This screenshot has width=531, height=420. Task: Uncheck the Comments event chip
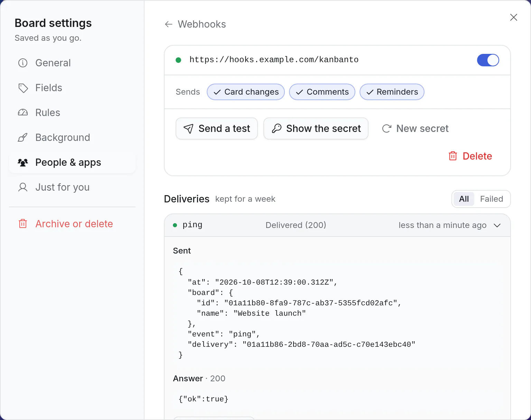pyautogui.click(x=322, y=92)
